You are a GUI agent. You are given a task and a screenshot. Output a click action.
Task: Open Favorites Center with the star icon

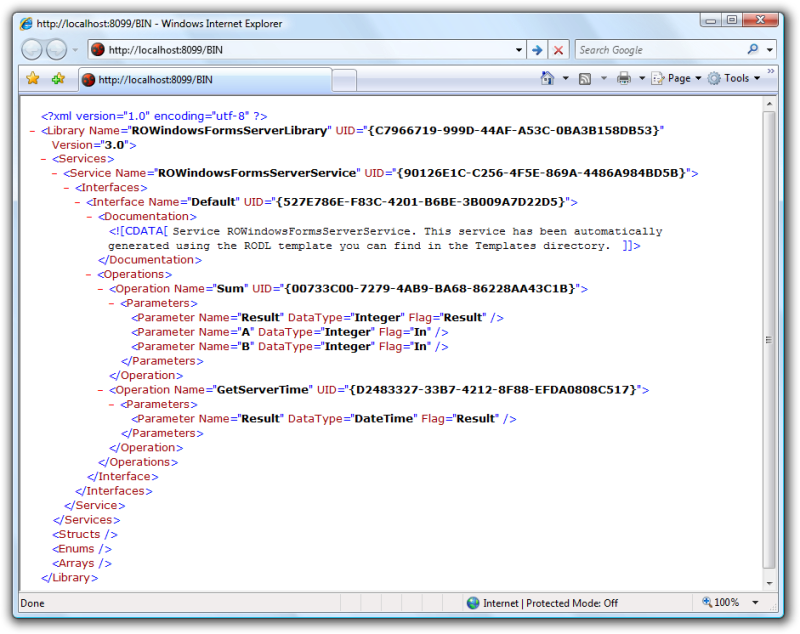tap(33, 77)
